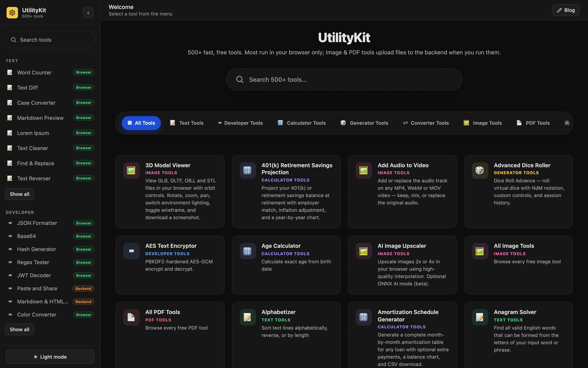Click the pencil icon in Blog button
Image resolution: width=588 pixels, height=368 pixels.
[559, 10]
